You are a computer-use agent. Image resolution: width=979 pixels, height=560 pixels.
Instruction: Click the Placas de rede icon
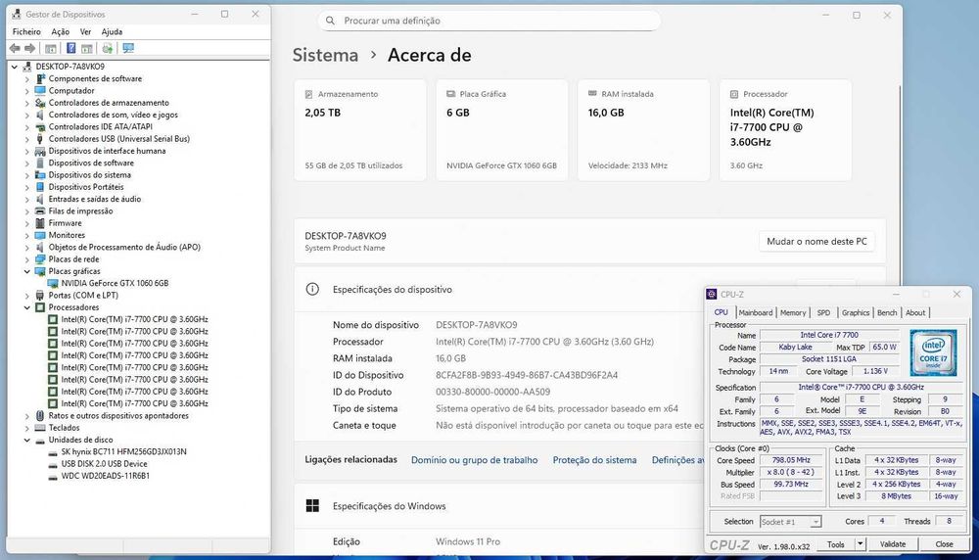[40, 259]
